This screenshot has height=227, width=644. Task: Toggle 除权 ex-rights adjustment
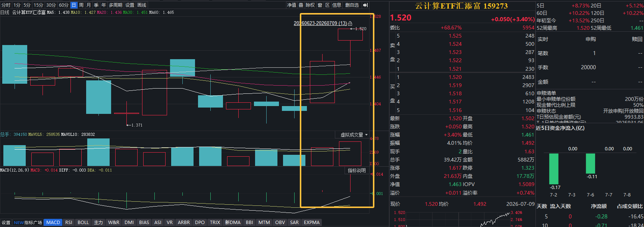(x=310, y=5)
